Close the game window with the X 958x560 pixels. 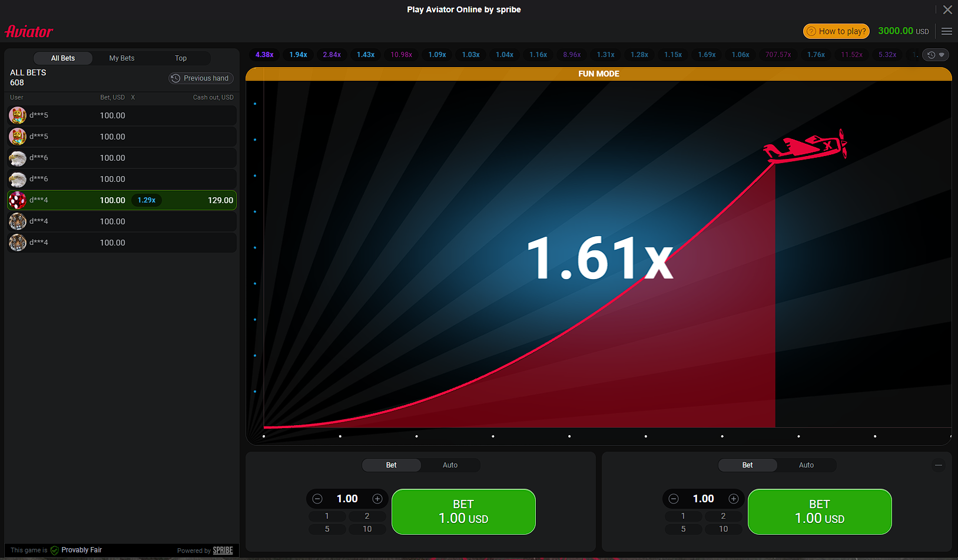coord(947,9)
